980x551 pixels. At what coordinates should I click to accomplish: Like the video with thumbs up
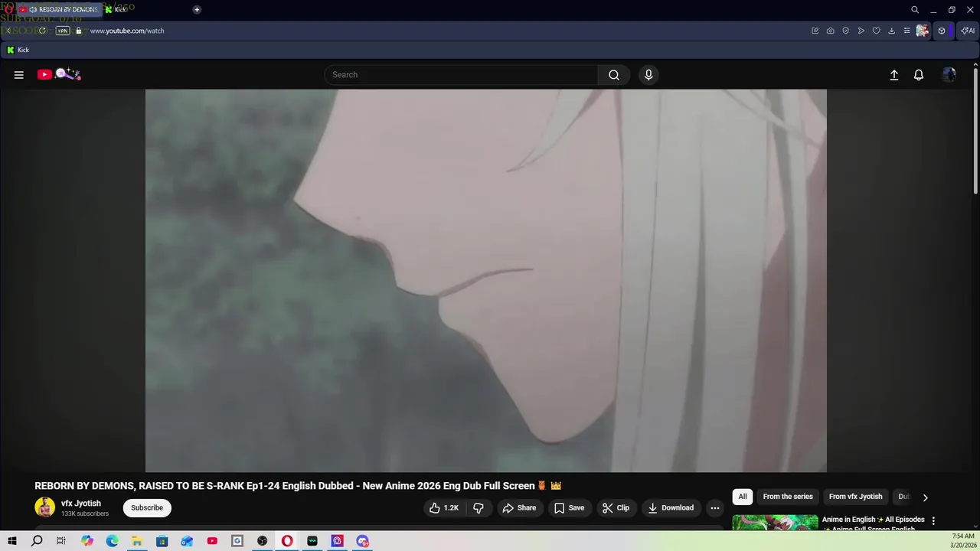(x=443, y=508)
